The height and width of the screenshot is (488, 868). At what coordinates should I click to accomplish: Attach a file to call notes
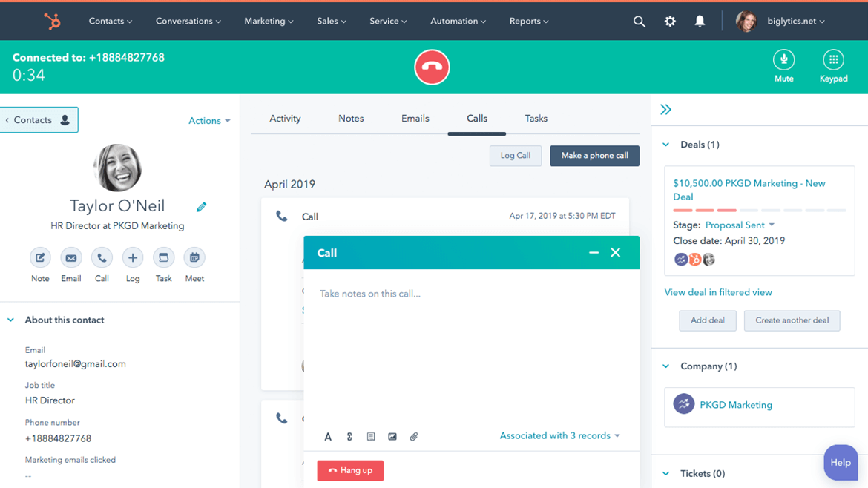[x=414, y=436]
